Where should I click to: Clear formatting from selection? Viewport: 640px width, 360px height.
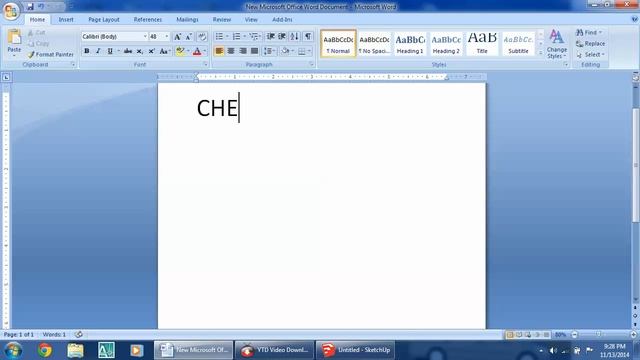coord(202,37)
